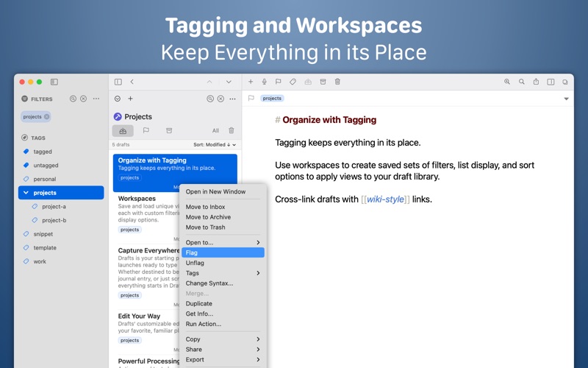The width and height of the screenshot is (588, 368).
Task: Expand the editor's top-right disclosure triangle
Action: [566, 99]
